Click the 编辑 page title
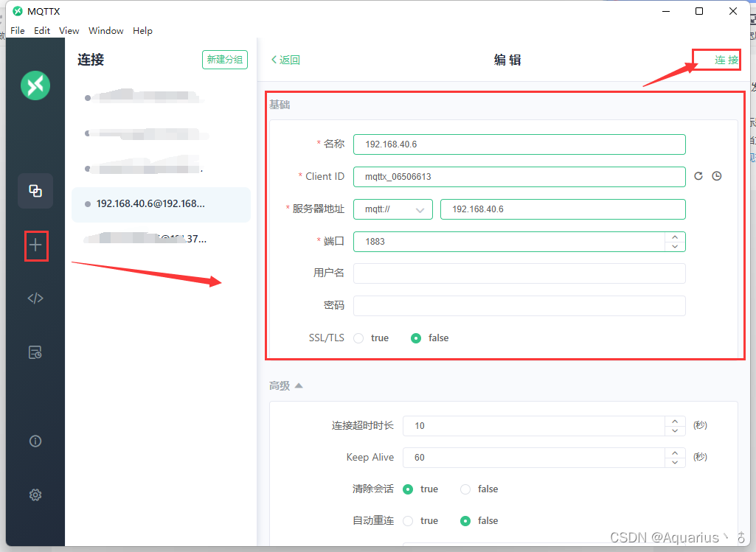The image size is (756, 552). click(x=507, y=60)
